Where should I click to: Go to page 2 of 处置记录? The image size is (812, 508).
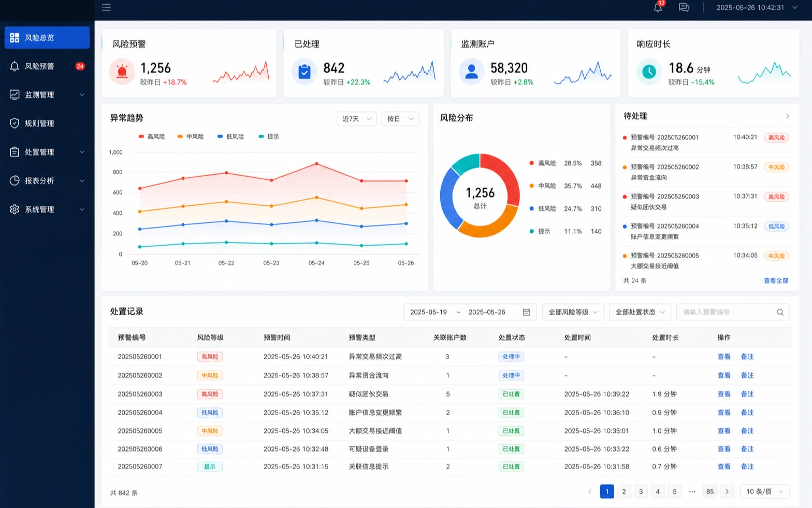coord(624,491)
